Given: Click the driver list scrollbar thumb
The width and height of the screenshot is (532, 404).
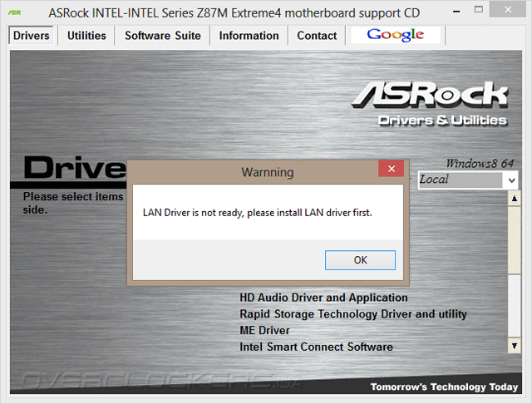Looking at the screenshot, I should point(515,240).
